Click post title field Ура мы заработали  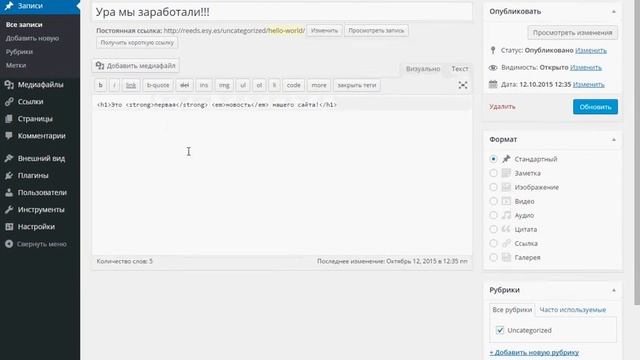tap(282, 12)
